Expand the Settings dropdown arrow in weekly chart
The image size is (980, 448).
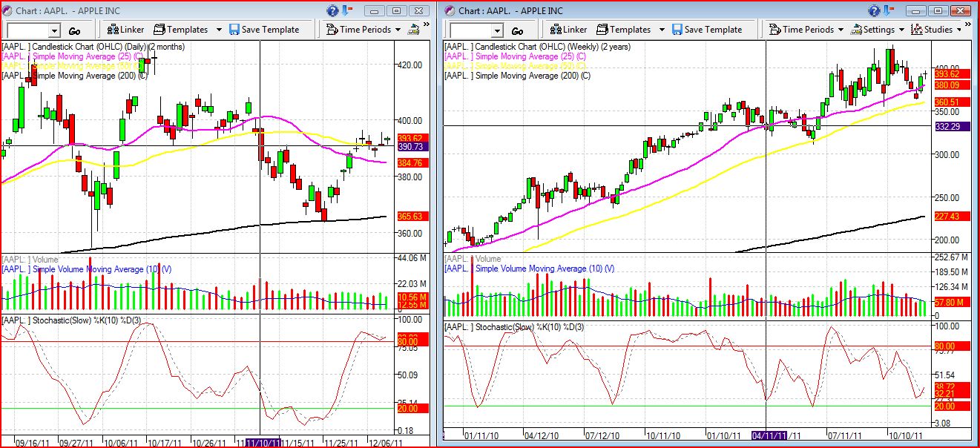pyautogui.click(x=901, y=30)
